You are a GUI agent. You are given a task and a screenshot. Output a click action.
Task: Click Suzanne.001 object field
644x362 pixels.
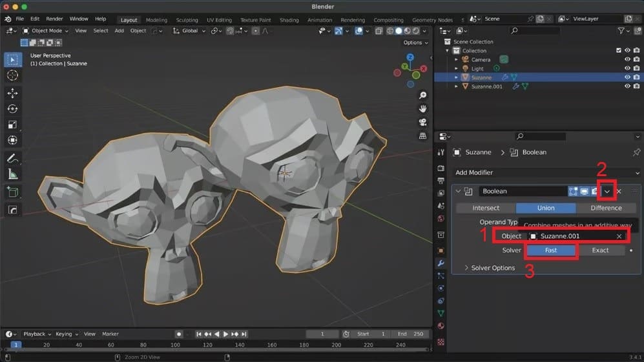576,236
